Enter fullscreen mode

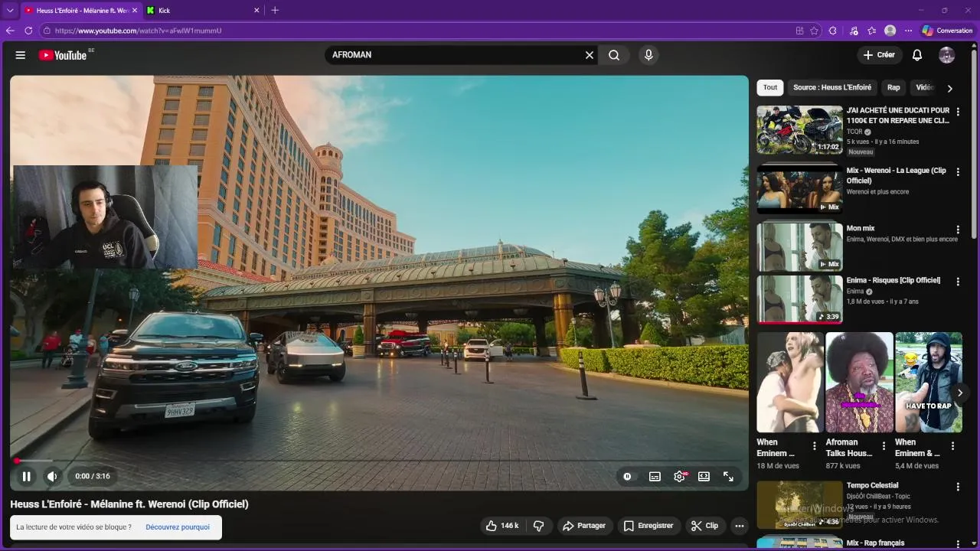tap(729, 476)
